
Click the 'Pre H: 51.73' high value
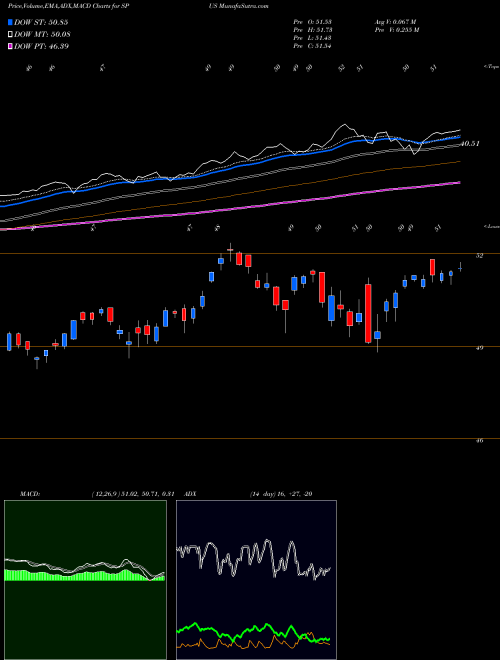[313, 30]
